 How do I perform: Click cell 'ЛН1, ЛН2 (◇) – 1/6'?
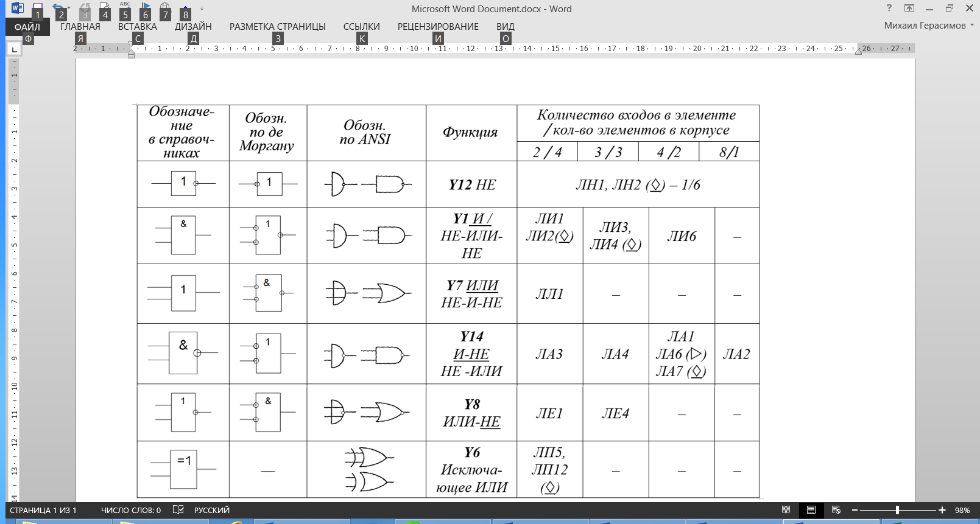(638, 184)
